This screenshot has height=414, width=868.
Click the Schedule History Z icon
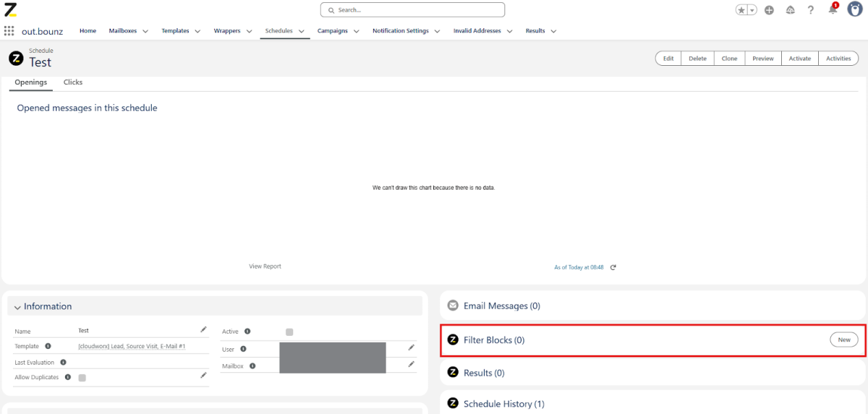(454, 403)
